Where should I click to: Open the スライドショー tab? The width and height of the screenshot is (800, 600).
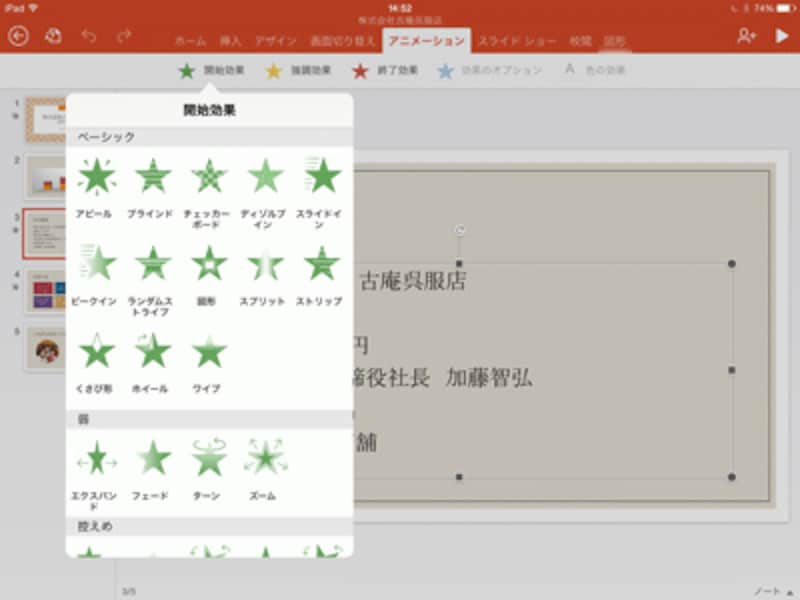517,41
